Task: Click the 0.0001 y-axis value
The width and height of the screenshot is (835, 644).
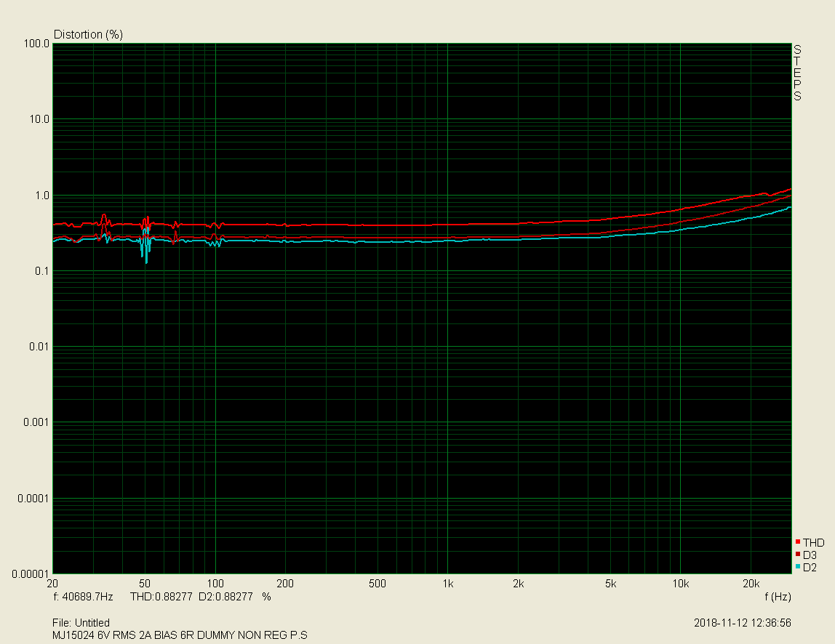Action: 33,498
